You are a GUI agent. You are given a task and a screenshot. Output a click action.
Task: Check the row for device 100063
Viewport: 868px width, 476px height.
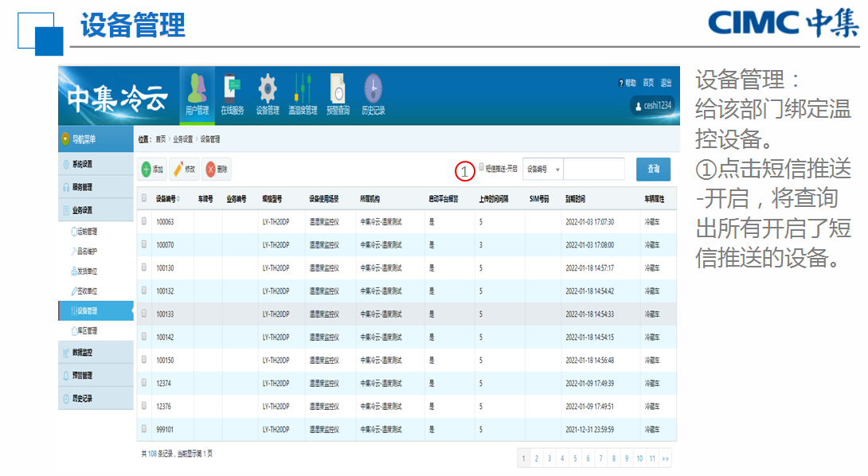[144, 221]
